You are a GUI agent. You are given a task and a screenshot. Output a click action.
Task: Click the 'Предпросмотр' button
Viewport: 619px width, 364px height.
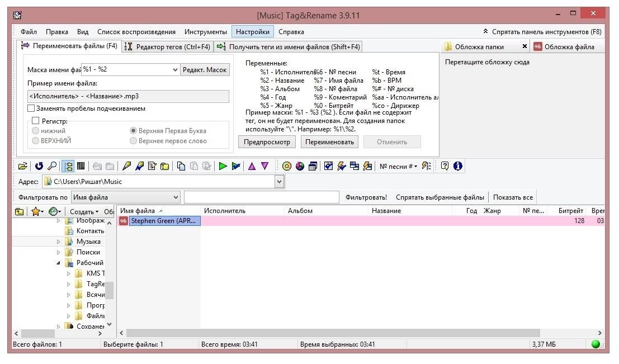point(267,141)
